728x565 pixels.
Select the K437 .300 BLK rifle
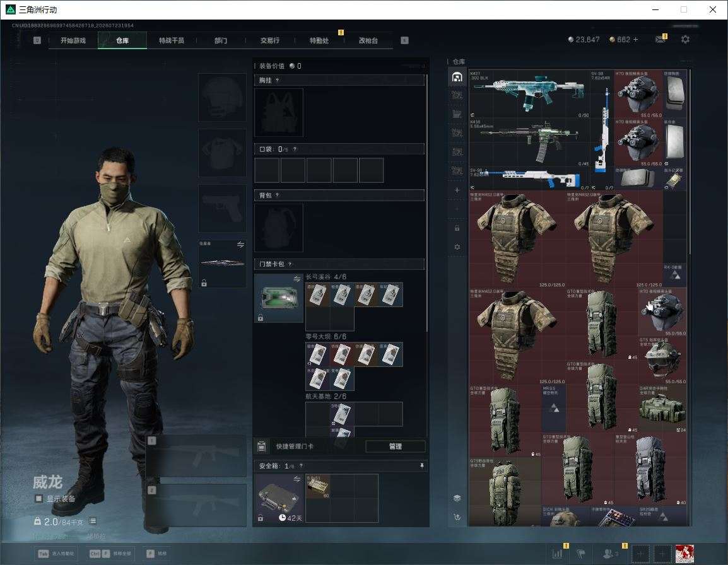pos(529,94)
